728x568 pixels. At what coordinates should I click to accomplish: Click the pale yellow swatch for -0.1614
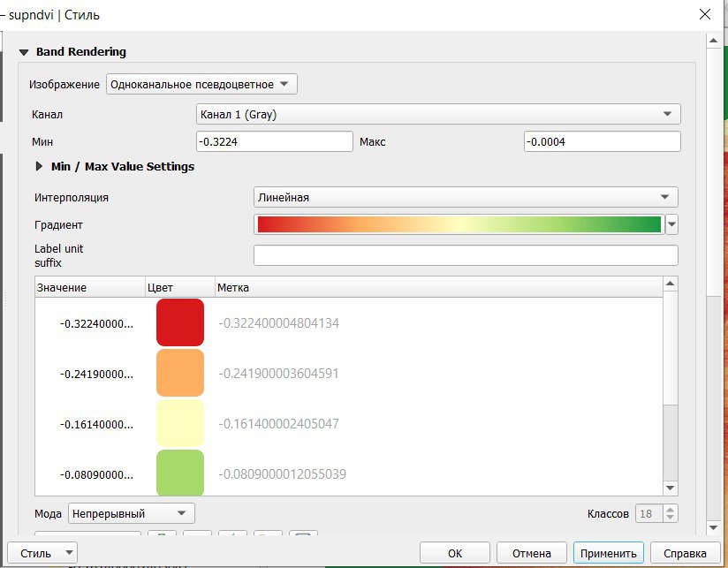pos(180,423)
